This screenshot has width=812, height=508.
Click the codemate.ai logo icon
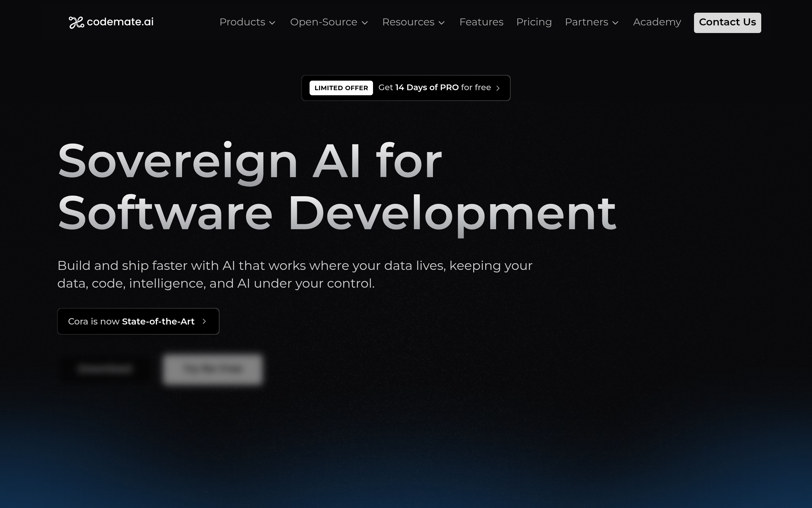(76, 23)
